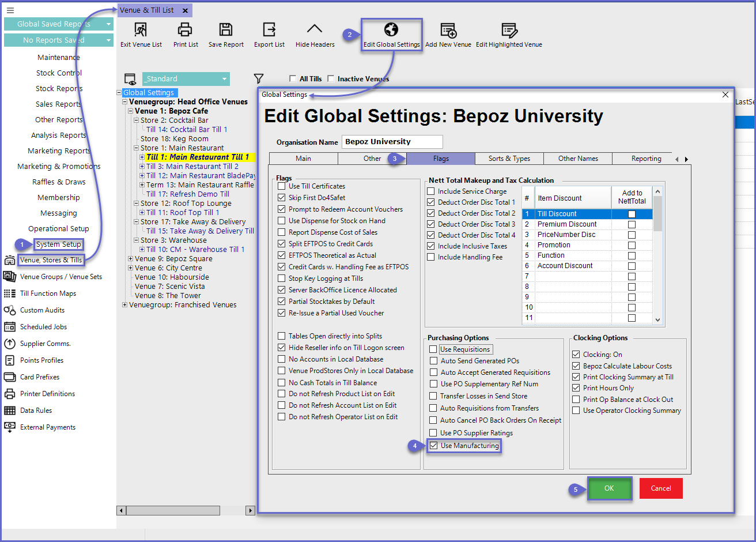Click the Item Discount list scrollbar
This screenshot has height=542, width=756.
(658, 254)
